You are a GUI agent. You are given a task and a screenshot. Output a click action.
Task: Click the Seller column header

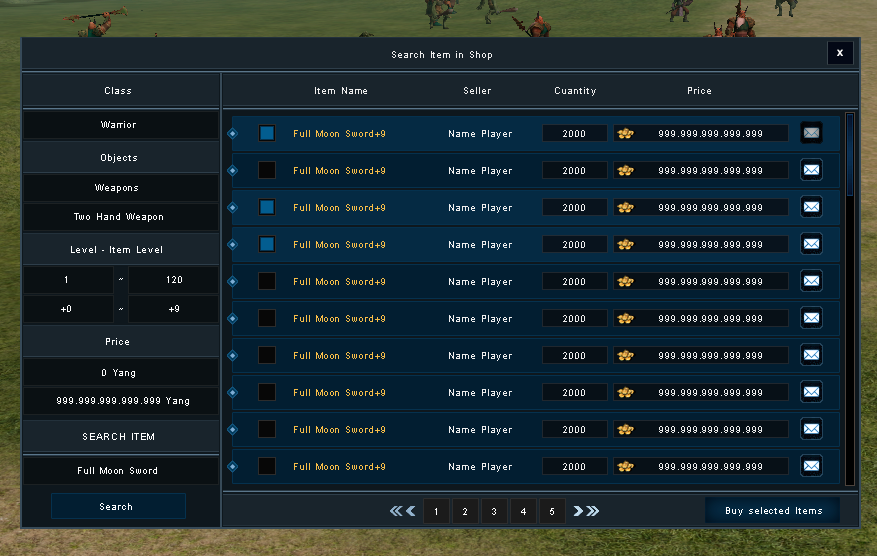click(477, 91)
